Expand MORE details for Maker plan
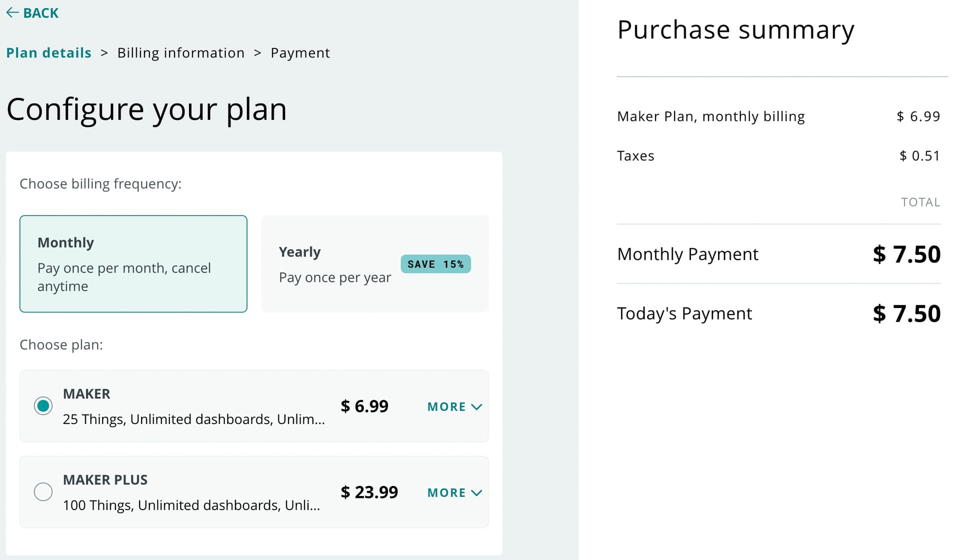Screen dimensions: 960x560 [x=446, y=407]
